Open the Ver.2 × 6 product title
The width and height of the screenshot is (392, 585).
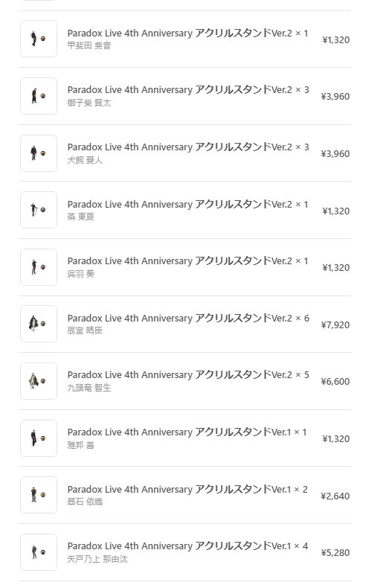(188, 318)
